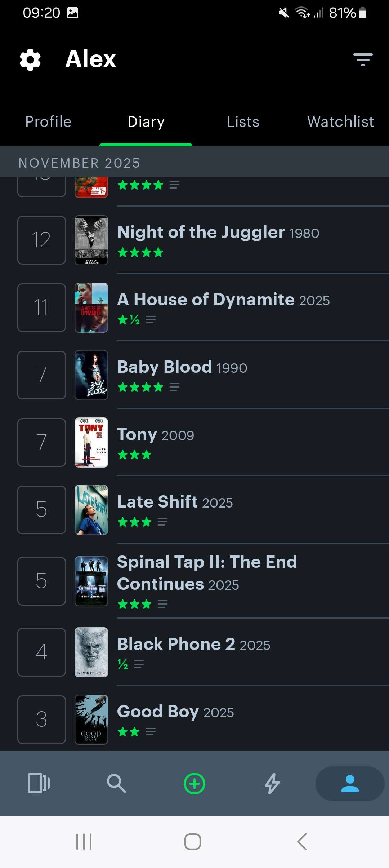Screen dimensions: 389x868
Task: Open review icon next to Baby Blood rating
Action: (174, 387)
